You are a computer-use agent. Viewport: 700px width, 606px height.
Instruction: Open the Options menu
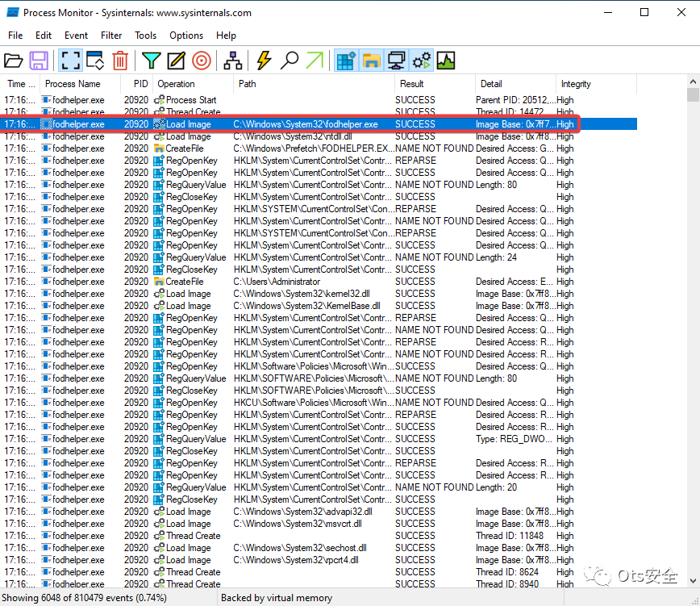186,36
